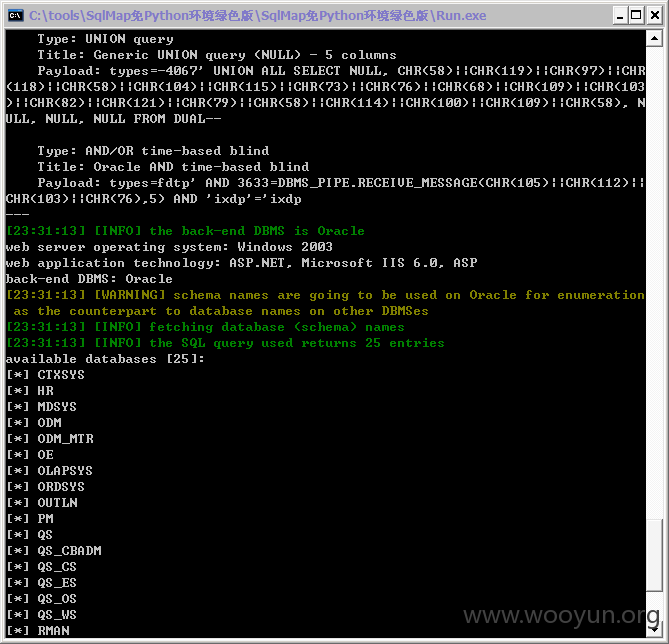Click 'Title: Oracle AND time-based blind' line

pos(173,167)
